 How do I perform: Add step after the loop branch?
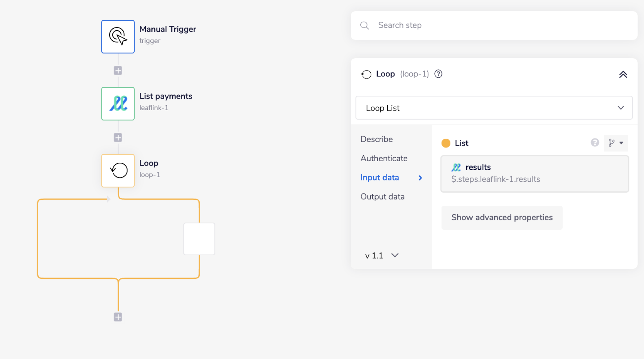(x=118, y=317)
